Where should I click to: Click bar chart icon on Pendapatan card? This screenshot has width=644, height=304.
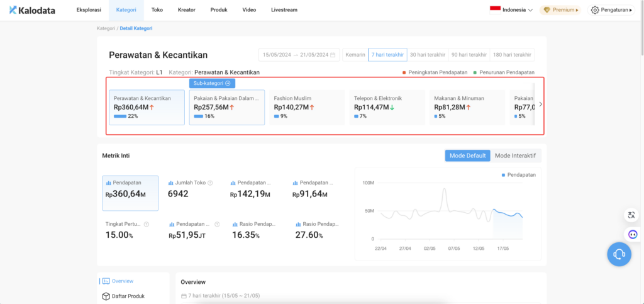[x=109, y=183]
